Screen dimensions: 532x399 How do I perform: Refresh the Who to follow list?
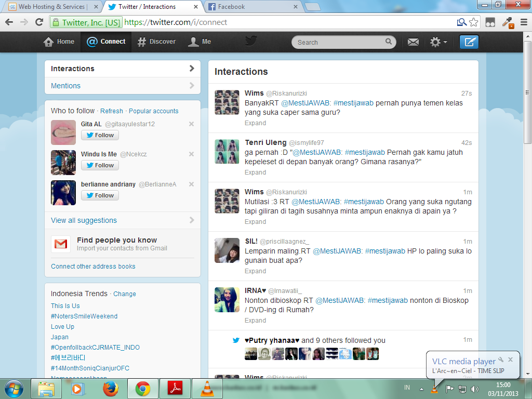(112, 111)
